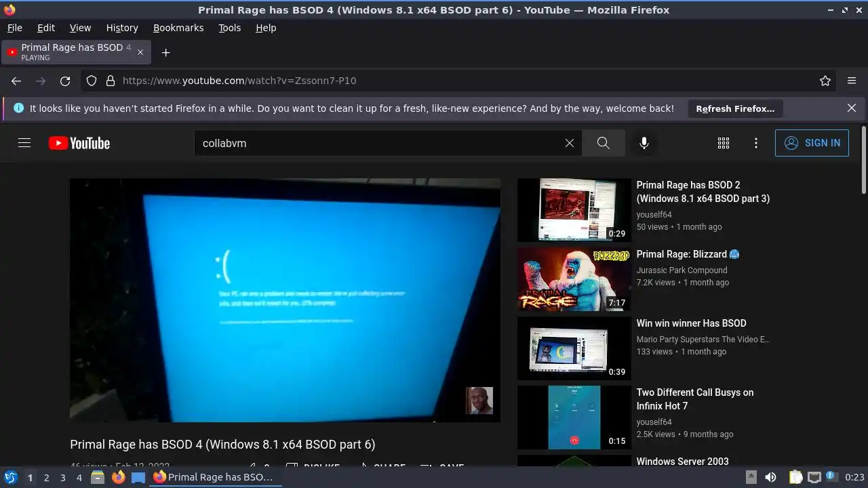The height and width of the screenshot is (488, 868).
Task: Open the system start menu
Action: (x=10, y=477)
